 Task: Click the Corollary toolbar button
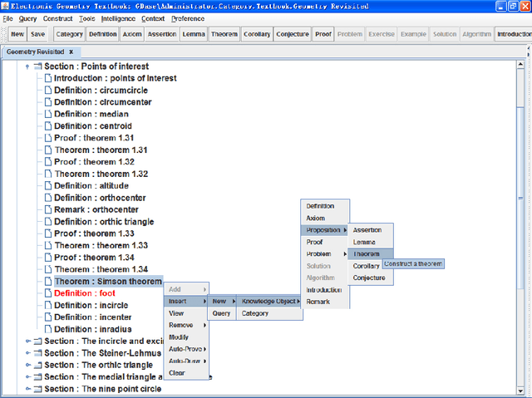pos(257,34)
